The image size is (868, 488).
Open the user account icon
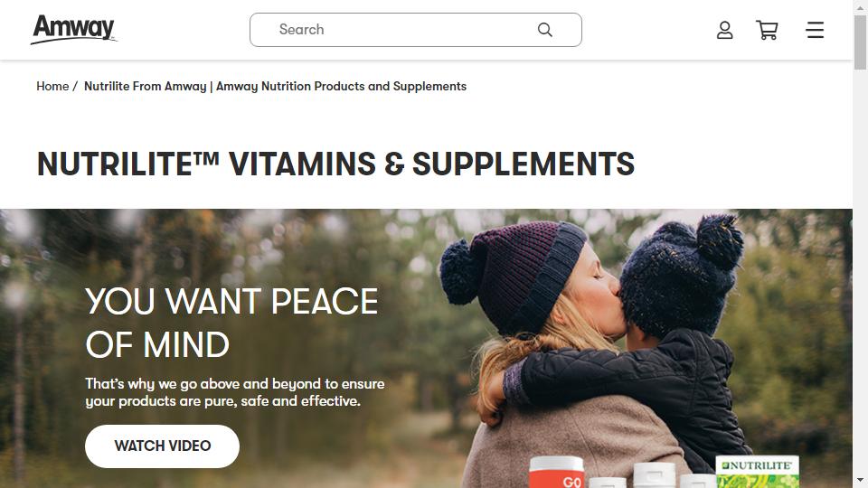point(724,30)
